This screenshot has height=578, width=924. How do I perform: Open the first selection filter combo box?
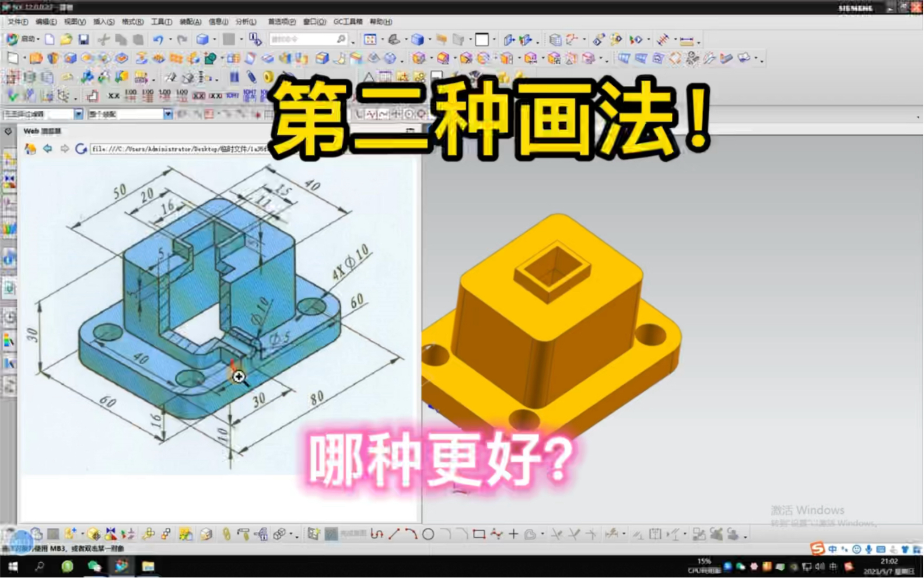[43, 114]
